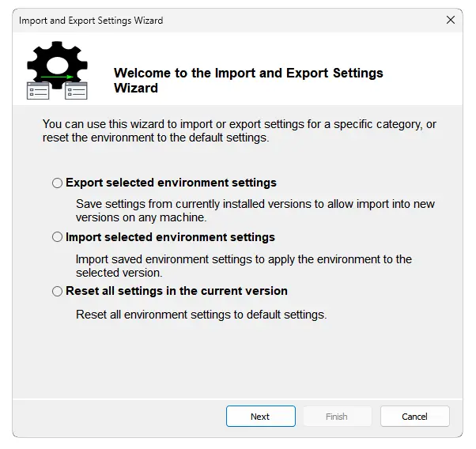476x449 pixels.
Task: Click the "Reset all settings in the current version" label
Action: tap(176, 291)
